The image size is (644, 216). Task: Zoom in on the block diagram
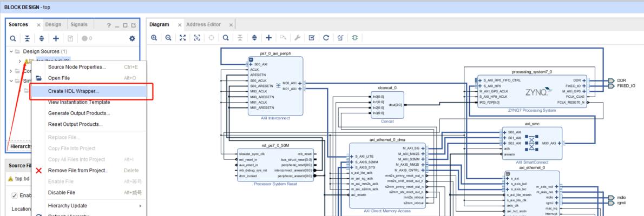(154, 37)
